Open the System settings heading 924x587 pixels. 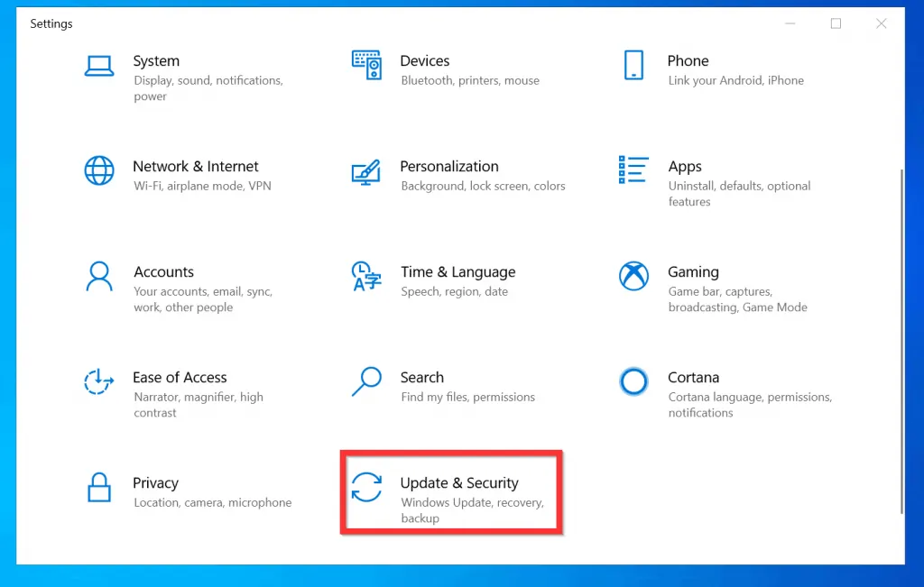[156, 60]
